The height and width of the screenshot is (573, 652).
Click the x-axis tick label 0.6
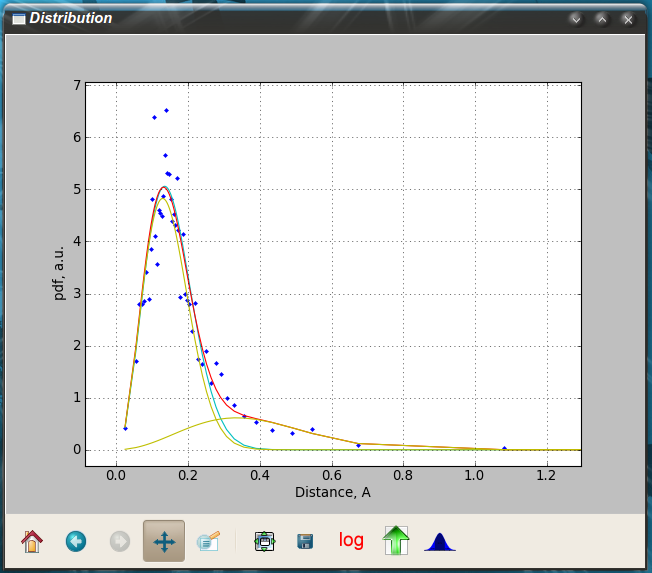coord(331,475)
